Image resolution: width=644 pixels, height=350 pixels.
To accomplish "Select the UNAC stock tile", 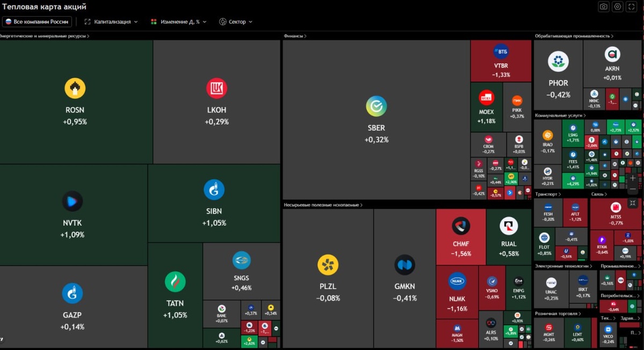I will [551, 289].
